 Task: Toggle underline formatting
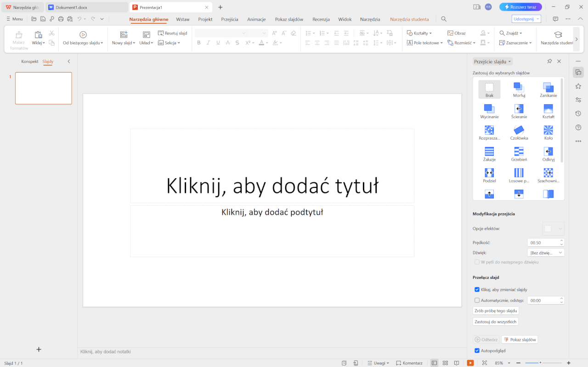(x=218, y=43)
